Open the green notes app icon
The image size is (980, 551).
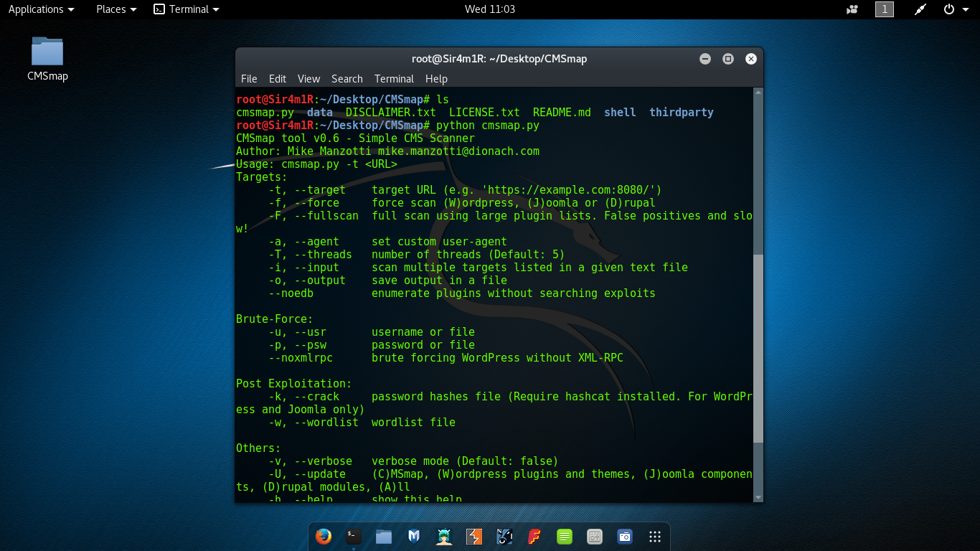point(565,536)
